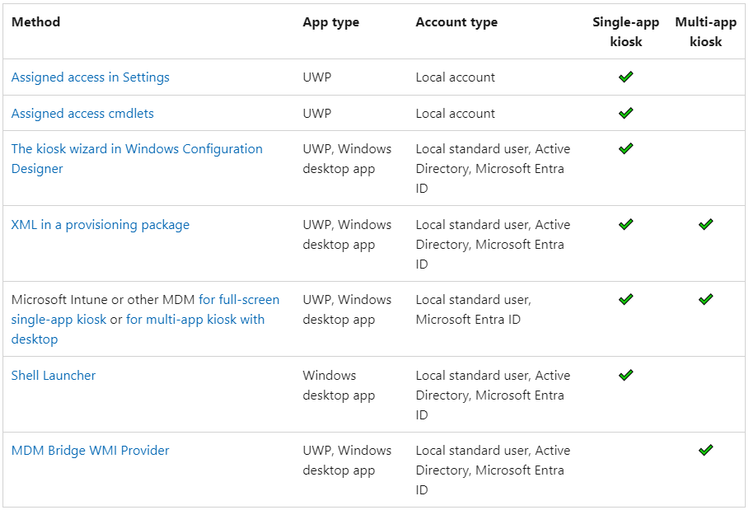Click the app type cell in XML provisioning package row
The width and height of the screenshot is (750, 510).
347,234
